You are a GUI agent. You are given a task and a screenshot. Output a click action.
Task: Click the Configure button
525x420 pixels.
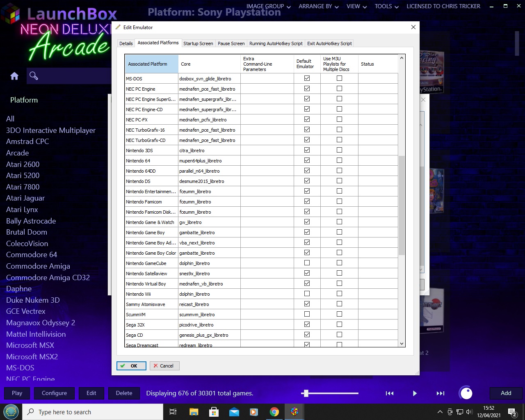(54, 393)
